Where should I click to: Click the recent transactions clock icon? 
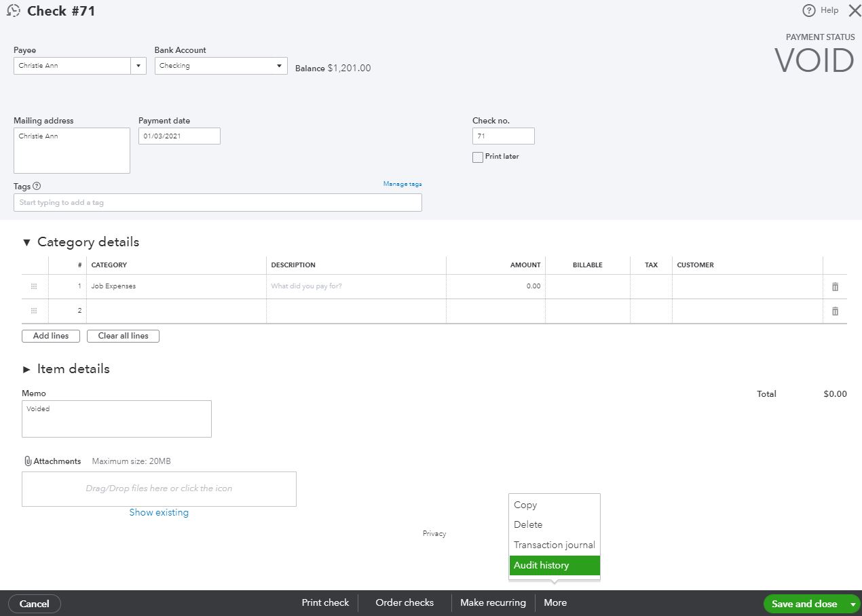point(13,11)
